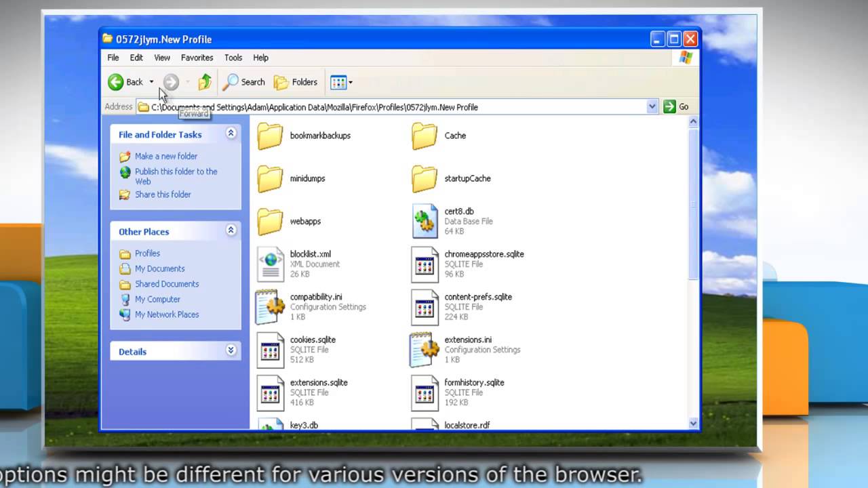Viewport: 868px width, 488px height.
Task: Click the My Computer icon in sidebar
Action: [x=125, y=299]
